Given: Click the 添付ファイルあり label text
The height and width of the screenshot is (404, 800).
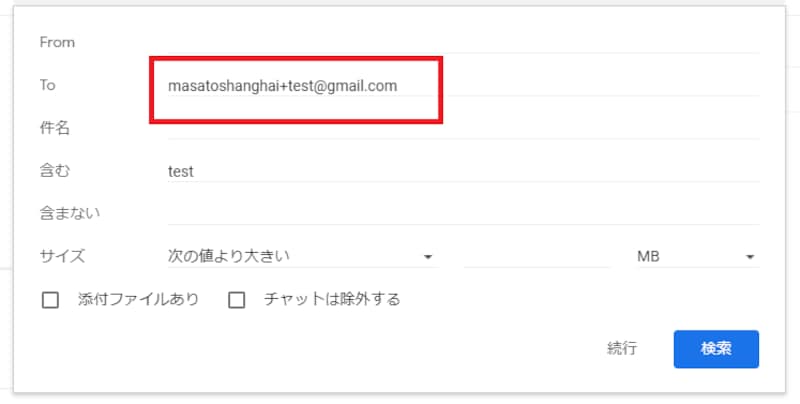Looking at the screenshot, I should click(x=138, y=299).
